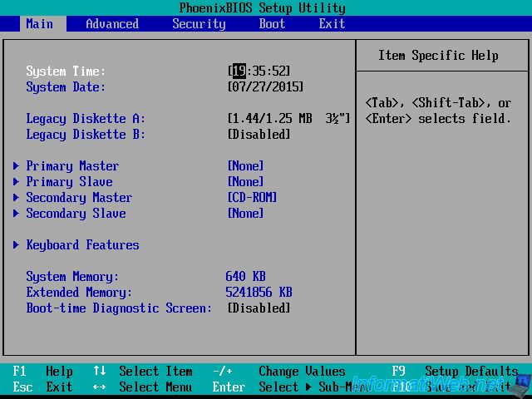
Task: Change Legacy Diskette A value
Action: coord(288,118)
